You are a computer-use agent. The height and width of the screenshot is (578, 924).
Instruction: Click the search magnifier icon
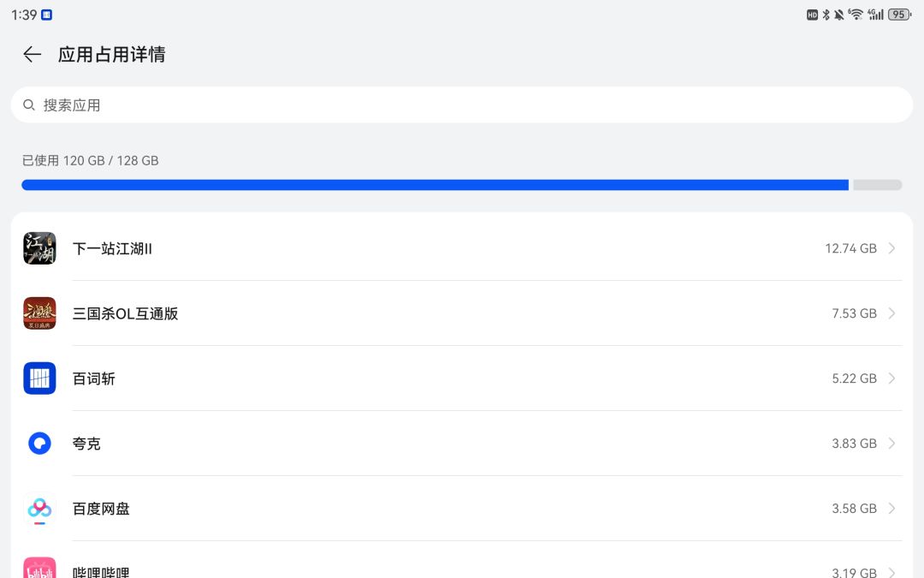(28, 105)
